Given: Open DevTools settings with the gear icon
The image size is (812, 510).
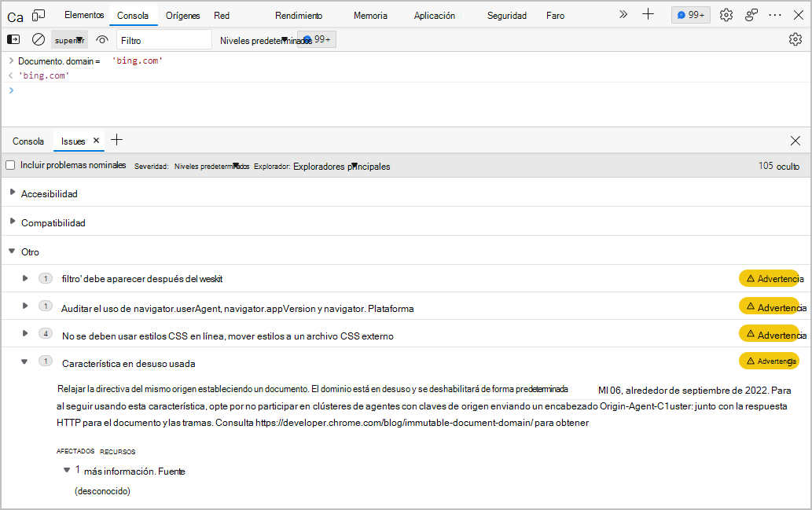Looking at the screenshot, I should (x=726, y=14).
